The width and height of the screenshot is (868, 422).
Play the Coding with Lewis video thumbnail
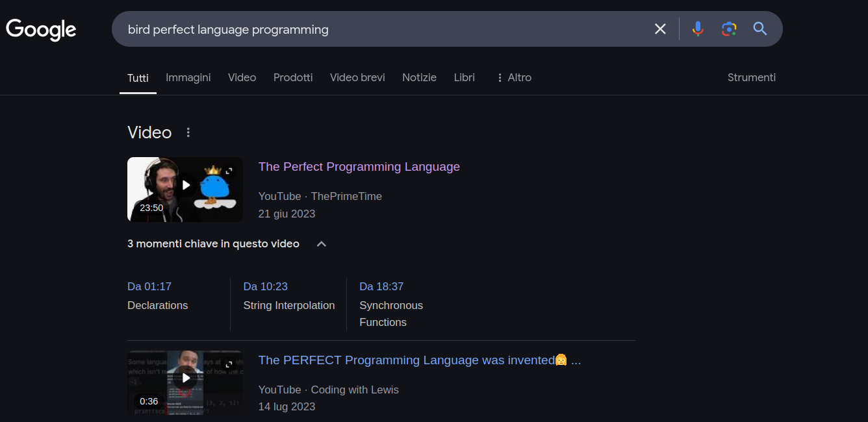(x=185, y=383)
